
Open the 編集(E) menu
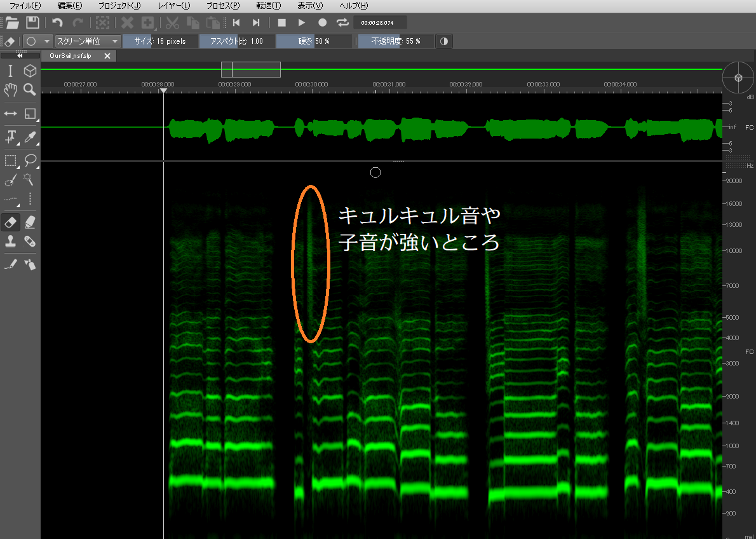[x=69, y=6]
